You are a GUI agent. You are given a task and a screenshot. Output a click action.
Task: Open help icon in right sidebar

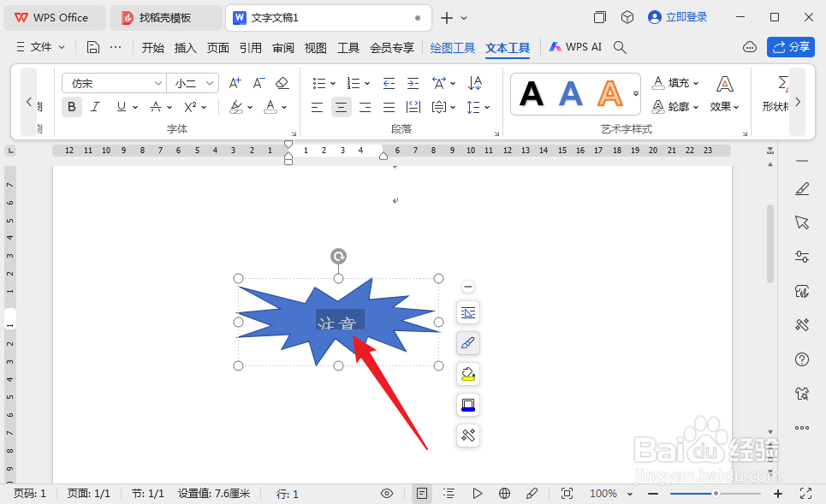[802, 359]
